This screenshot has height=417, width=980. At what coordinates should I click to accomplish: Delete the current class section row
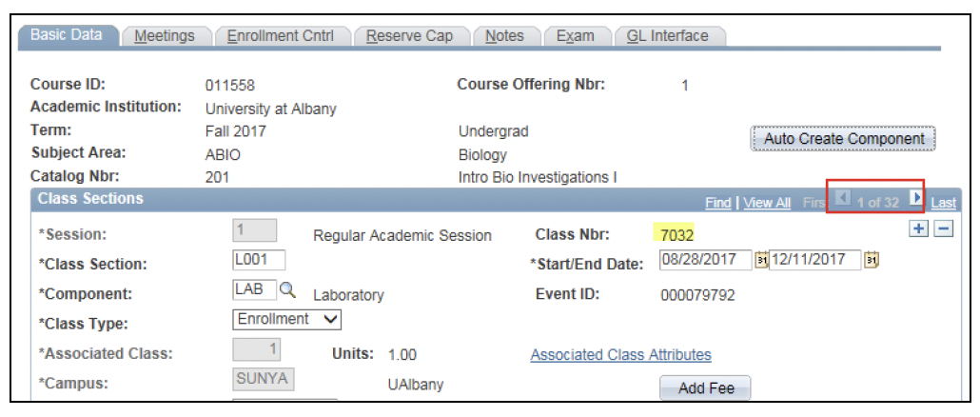tap(942, 231)
